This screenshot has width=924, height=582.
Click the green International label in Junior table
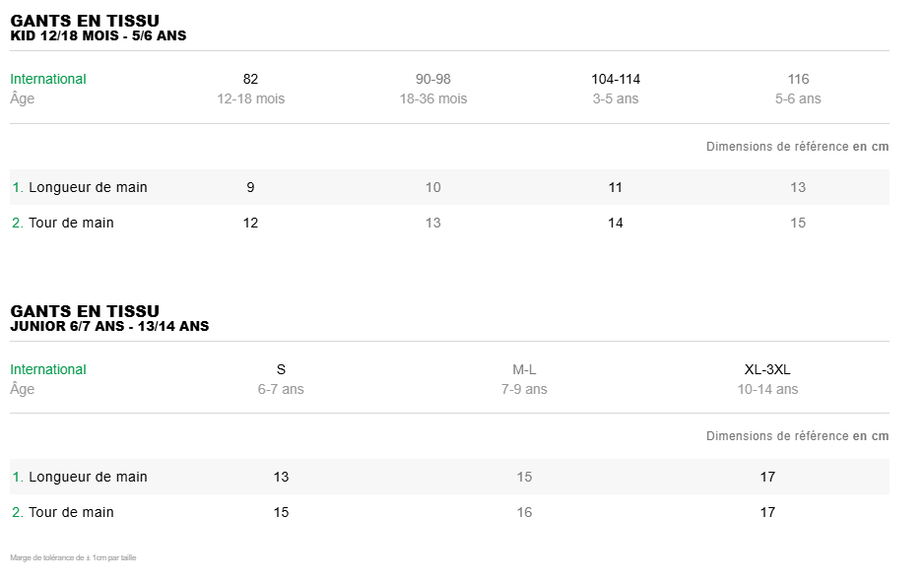point(48,369)
